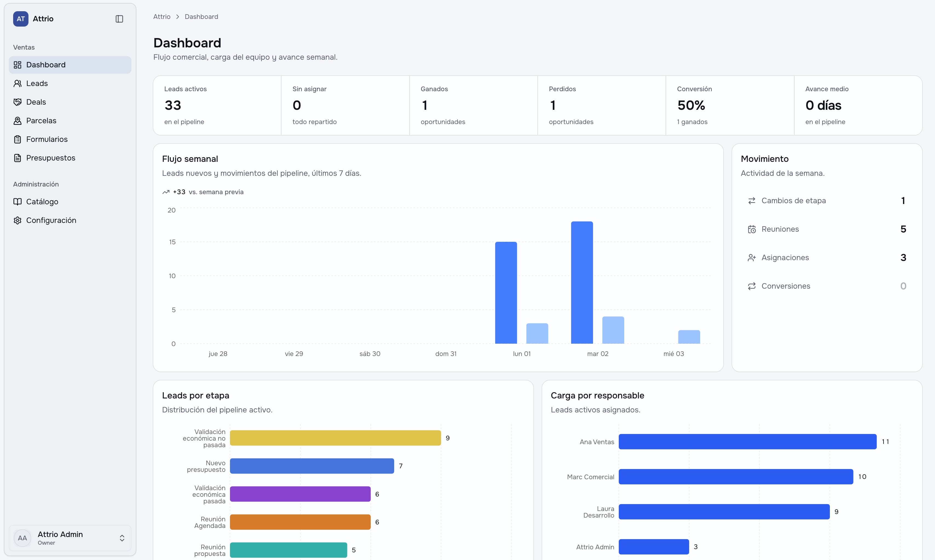
Task: Click the light blue bar for lun 01
Action: 537,334
